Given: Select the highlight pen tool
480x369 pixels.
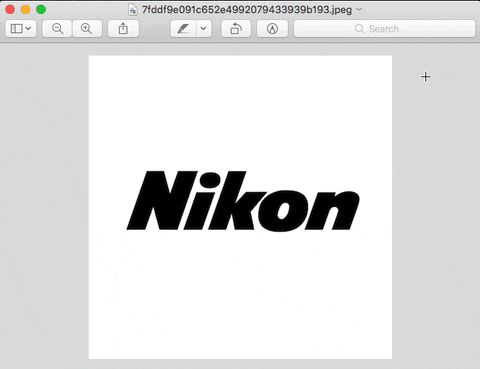Looking at the screenshot, I should pyautogui.click(x=183, y=29).
